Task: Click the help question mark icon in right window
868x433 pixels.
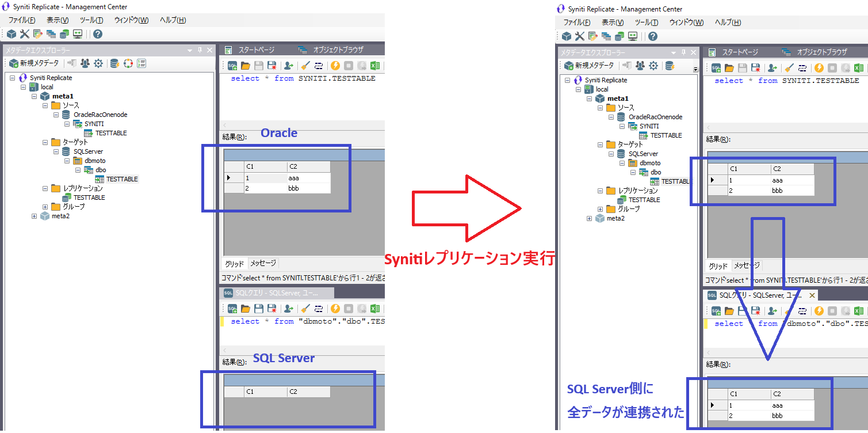Action: pyautogui.click(x=653, y=36)
